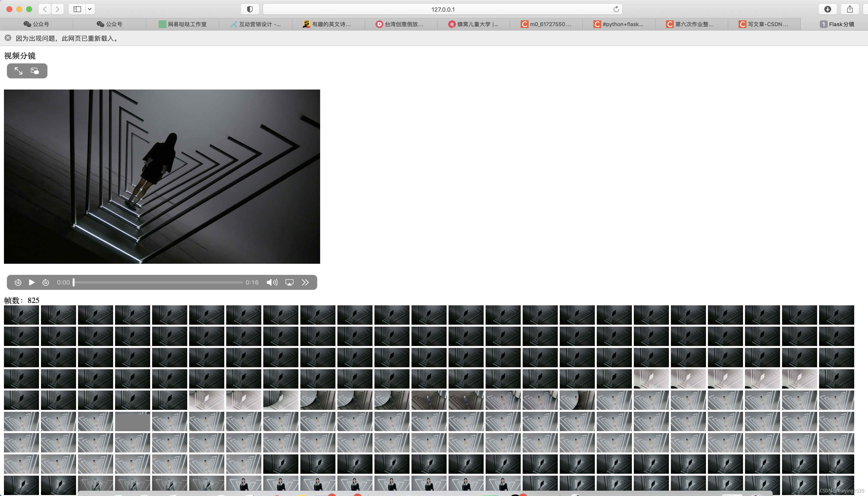
Task: Open Safari privacy shield report
Action: tap(249, 9)
